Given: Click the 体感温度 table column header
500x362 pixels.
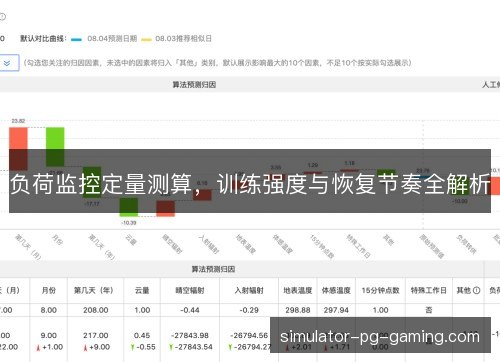Looking at the screenshot, I should click(336, 290).
